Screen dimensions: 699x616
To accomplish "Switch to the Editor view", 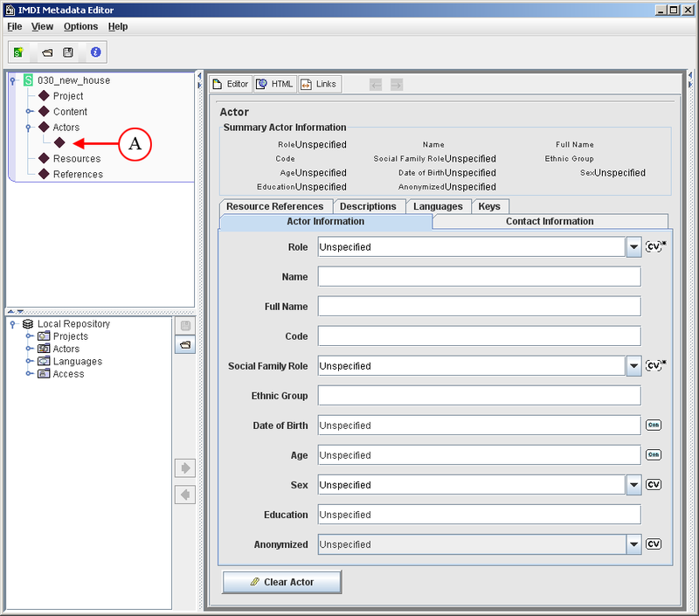I will click(x=231, y=84).
